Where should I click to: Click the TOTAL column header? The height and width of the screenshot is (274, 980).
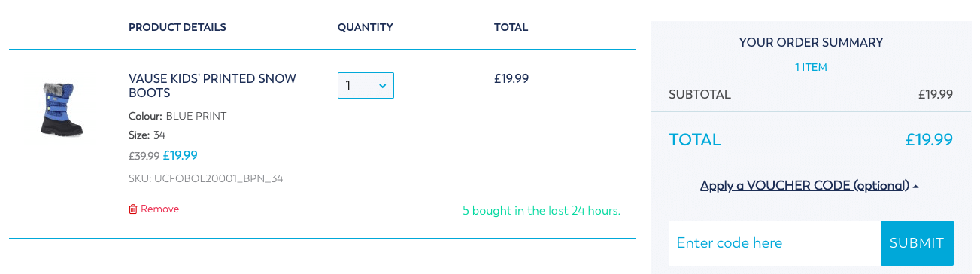[x=511, y=28]
